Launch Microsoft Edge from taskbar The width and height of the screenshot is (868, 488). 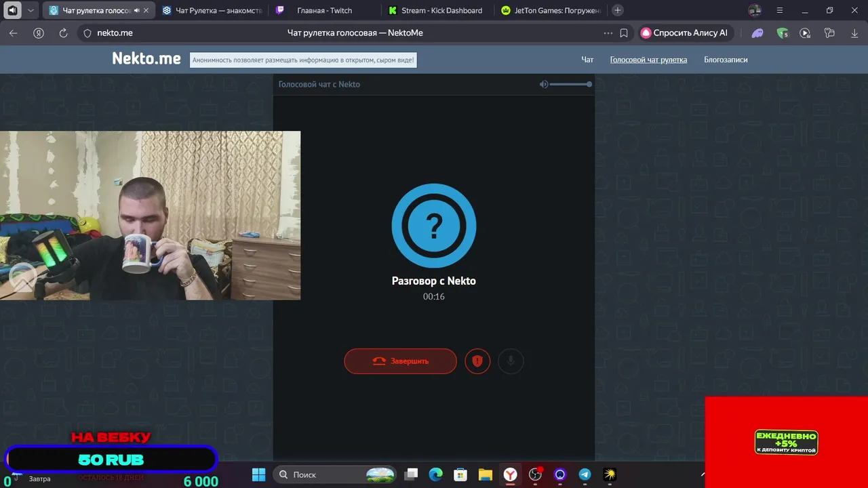tap(435, 474)
